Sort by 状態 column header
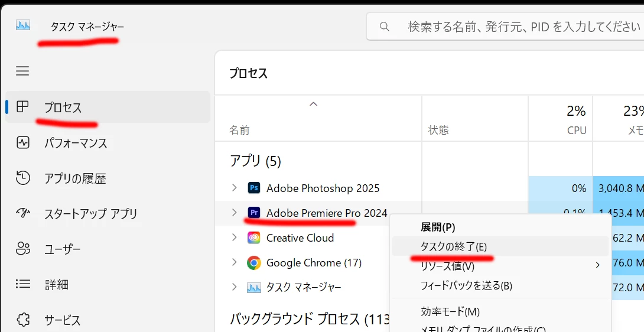 pyautogui.click(x=475, y=118)
